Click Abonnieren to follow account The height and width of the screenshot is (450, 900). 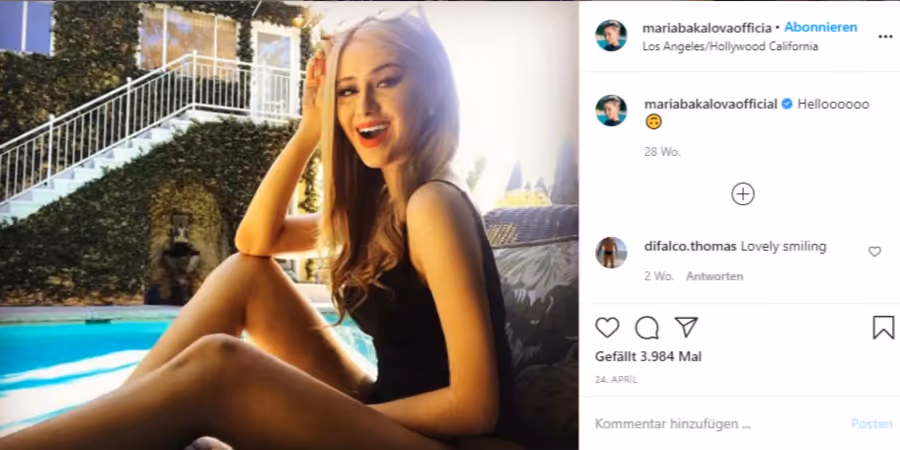point(821,27)
